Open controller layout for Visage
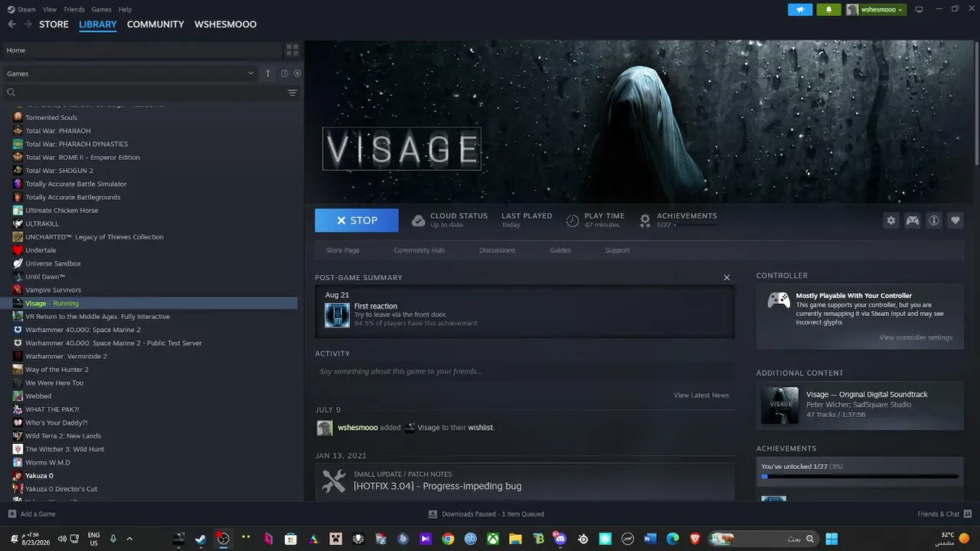Viewport: 980px width, 551px height. pyautogui.click(x=913, y=220)
